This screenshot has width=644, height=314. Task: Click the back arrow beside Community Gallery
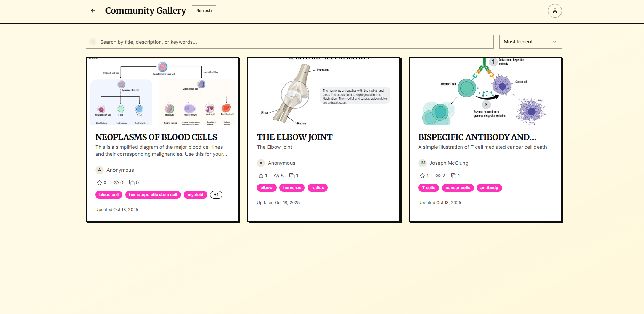pos(93,11)
